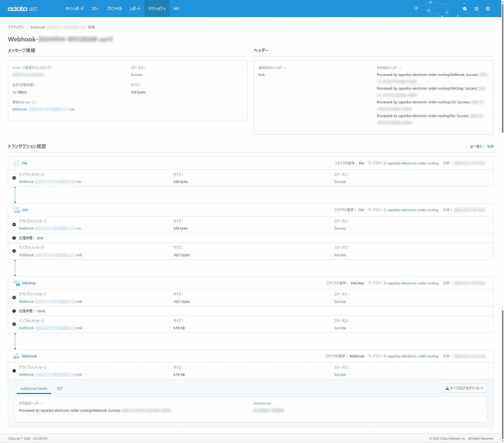Open the File connector name link
Viewport: 504px width, 443px height.
click(x=25, y=163)
